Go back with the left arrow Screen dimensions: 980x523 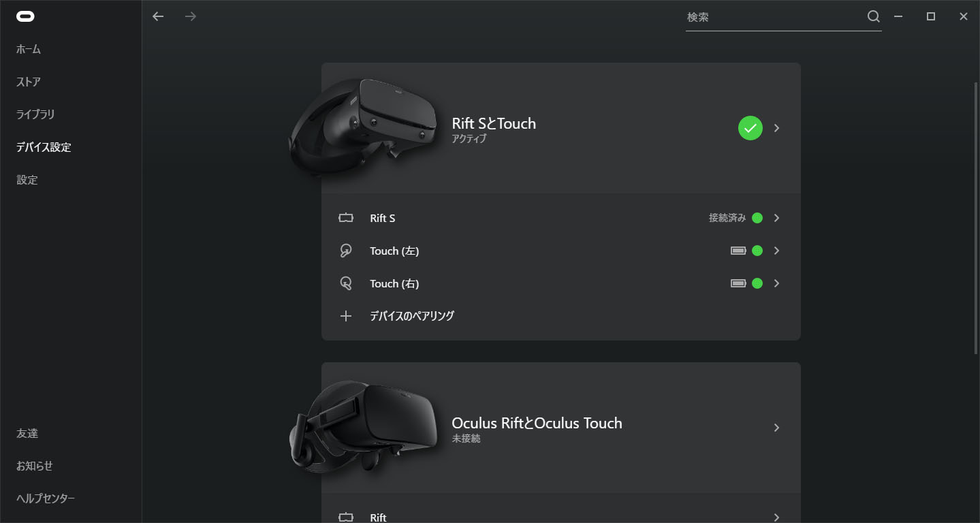pyautogui.click(x=158, y=16)
